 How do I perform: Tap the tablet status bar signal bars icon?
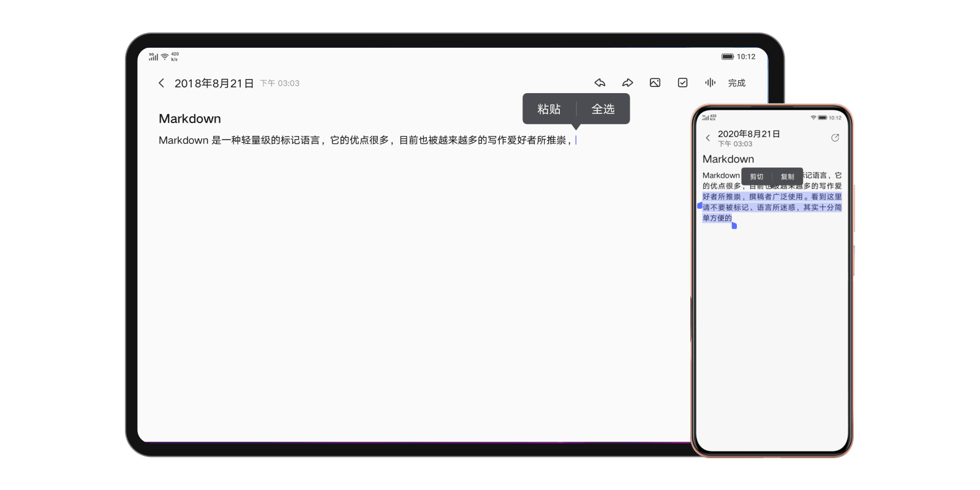point(153,56)
